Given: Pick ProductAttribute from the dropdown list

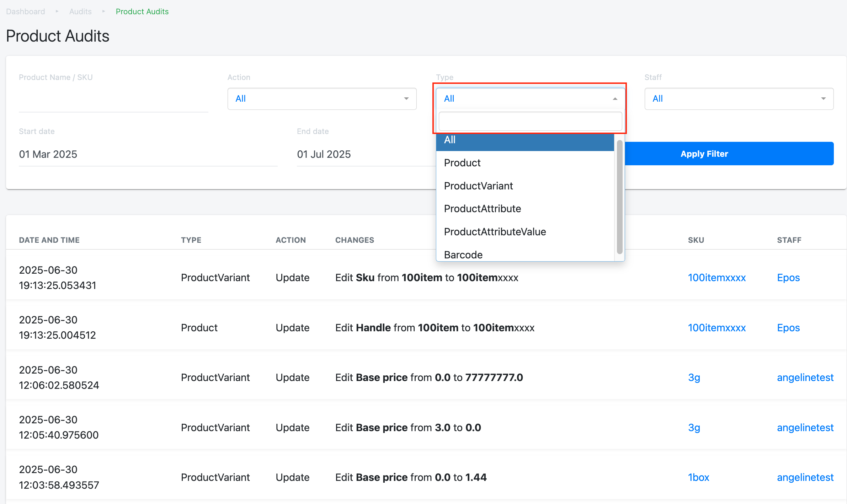Looking at the screenshot, I should tap(483, 209).
